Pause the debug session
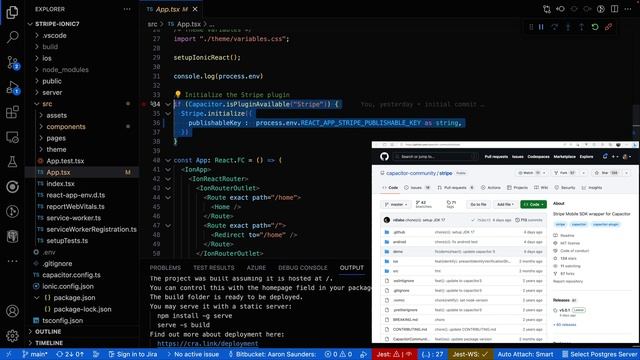 click(x=541, y=27)
